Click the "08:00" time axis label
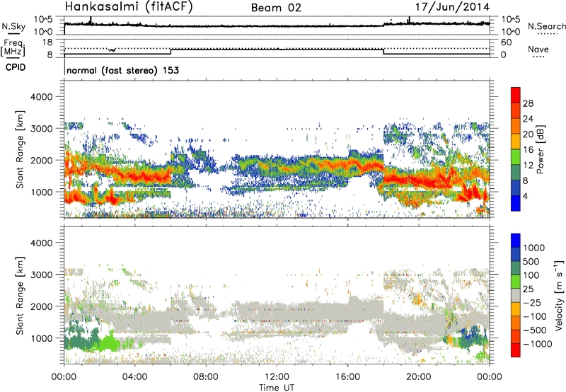The height and width of the screenshot is (392, 566). click(x=206, y=377)
